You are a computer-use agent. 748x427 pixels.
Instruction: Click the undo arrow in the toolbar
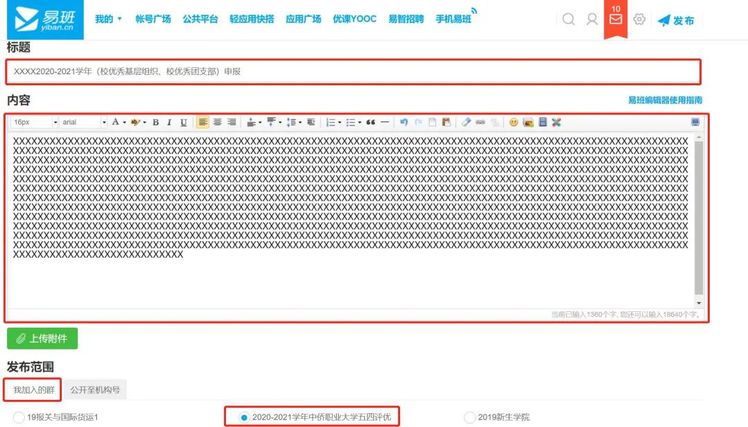point(404,122)
